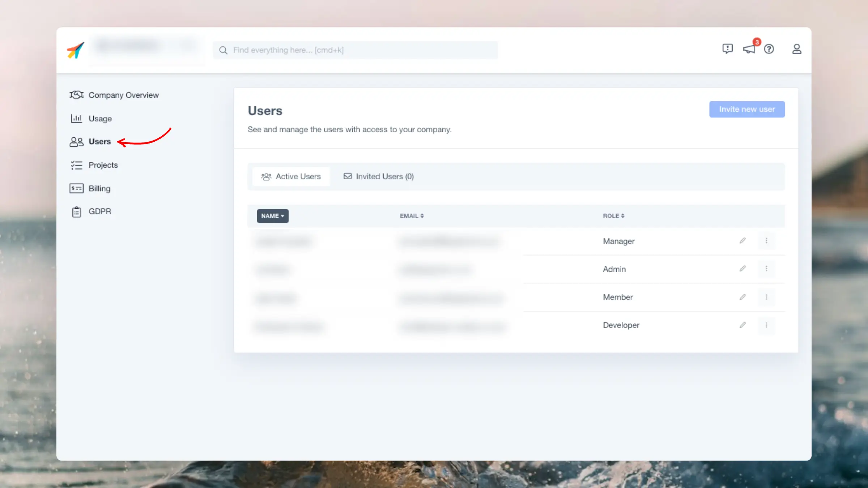The image size is (868, 488).
Task: Open Billing section
Action: pos(99,188)
